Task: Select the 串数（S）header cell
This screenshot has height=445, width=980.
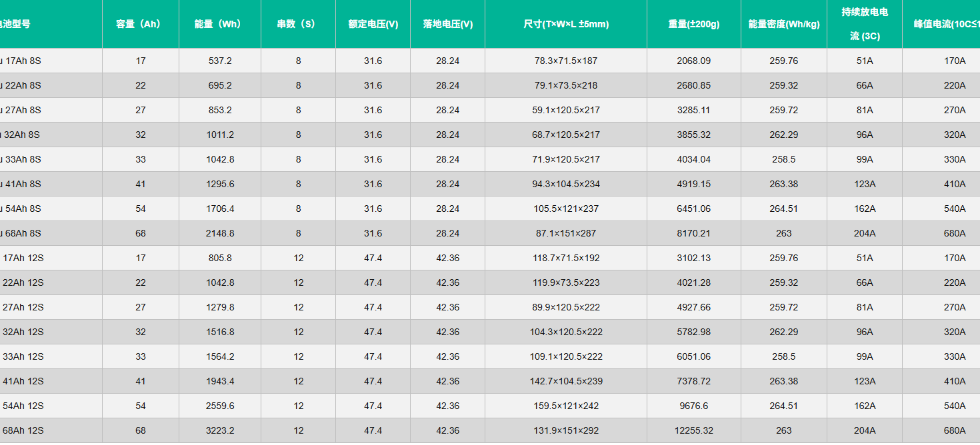Action: [x=298, y=24]
